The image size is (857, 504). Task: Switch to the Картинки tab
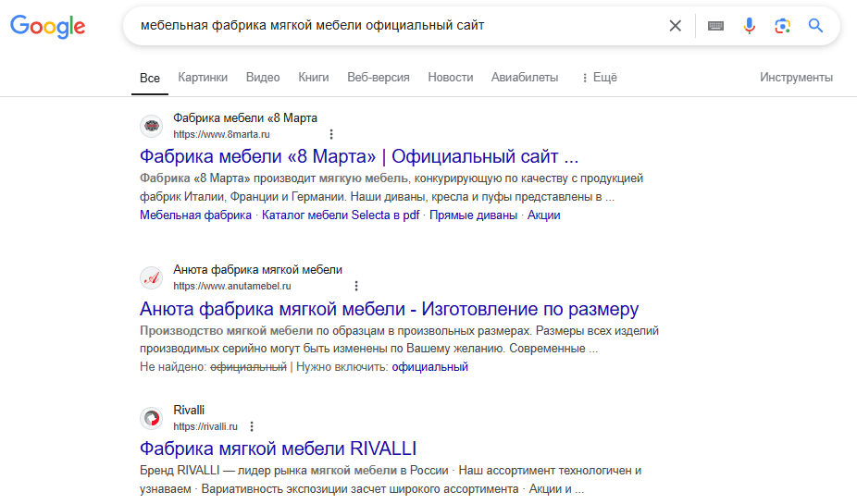point(203,78)
